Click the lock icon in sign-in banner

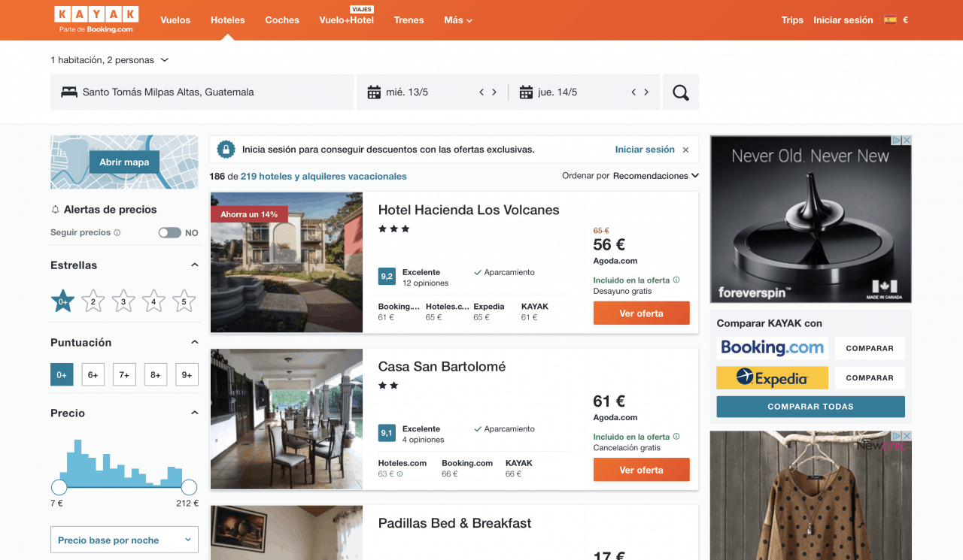click(226, 150)
